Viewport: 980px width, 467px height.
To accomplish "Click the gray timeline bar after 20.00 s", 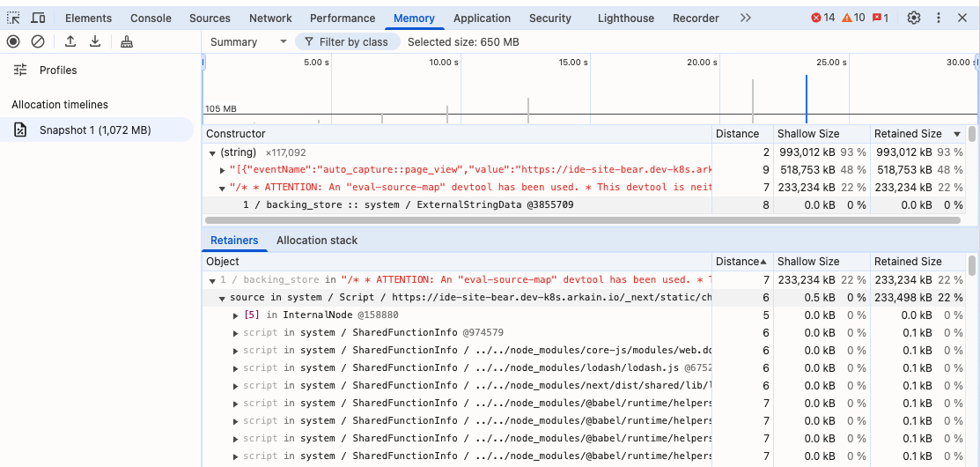I will [x=753, y=101].
